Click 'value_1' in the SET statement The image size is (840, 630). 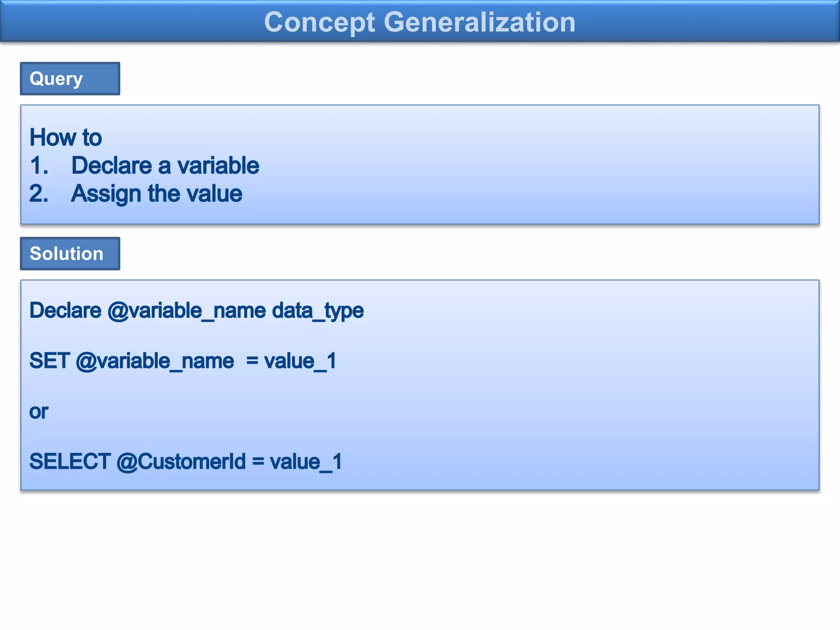click(300, 361)
